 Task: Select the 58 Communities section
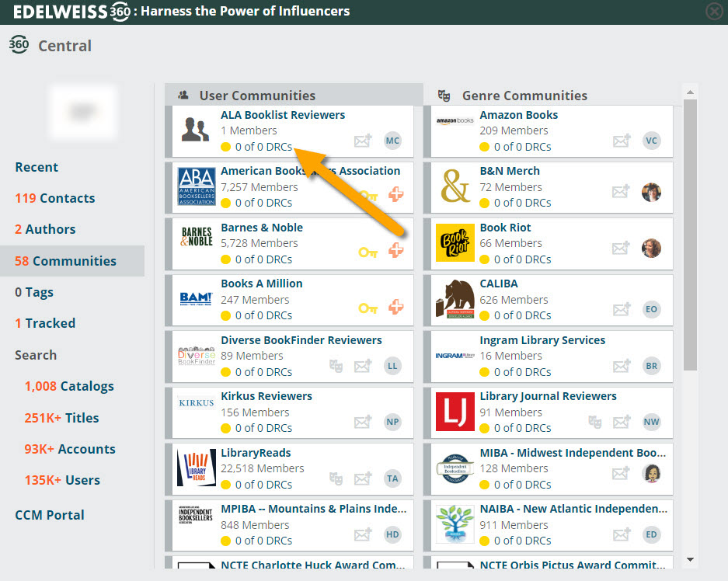point(72,261)
